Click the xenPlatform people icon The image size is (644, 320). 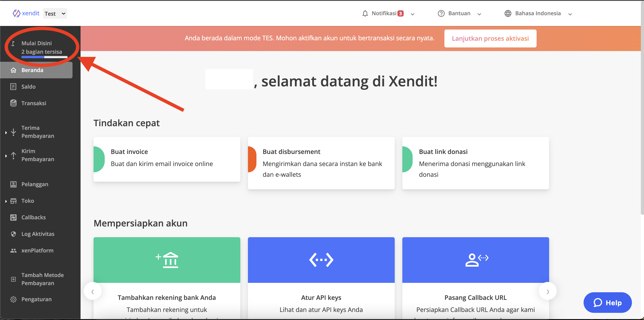[13, 250]
